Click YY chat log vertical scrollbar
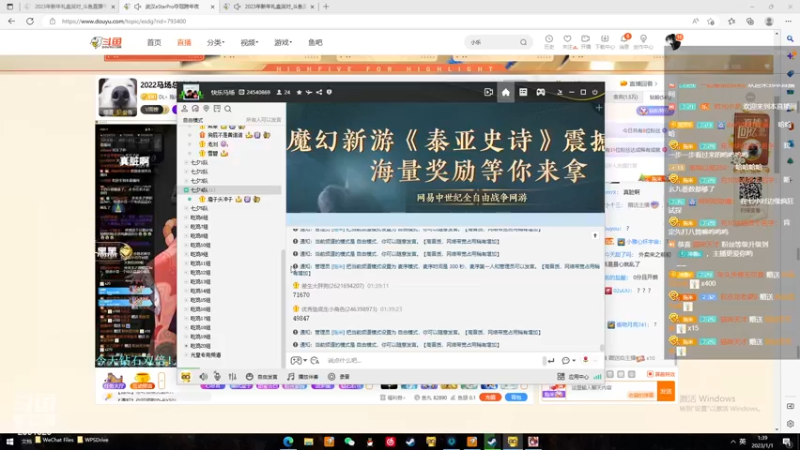 coord(602,348)
